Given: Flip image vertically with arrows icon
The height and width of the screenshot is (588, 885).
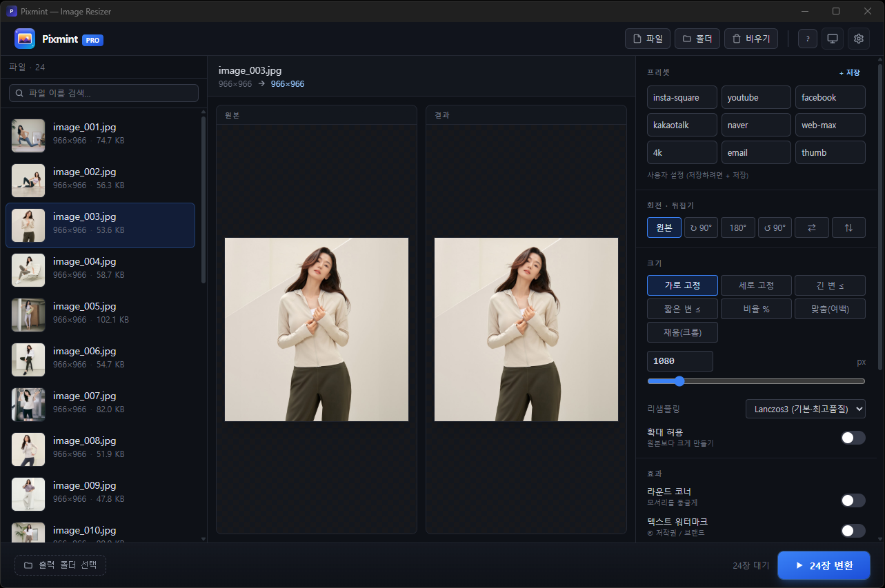Looking at the screenshot, I should 848,227.
